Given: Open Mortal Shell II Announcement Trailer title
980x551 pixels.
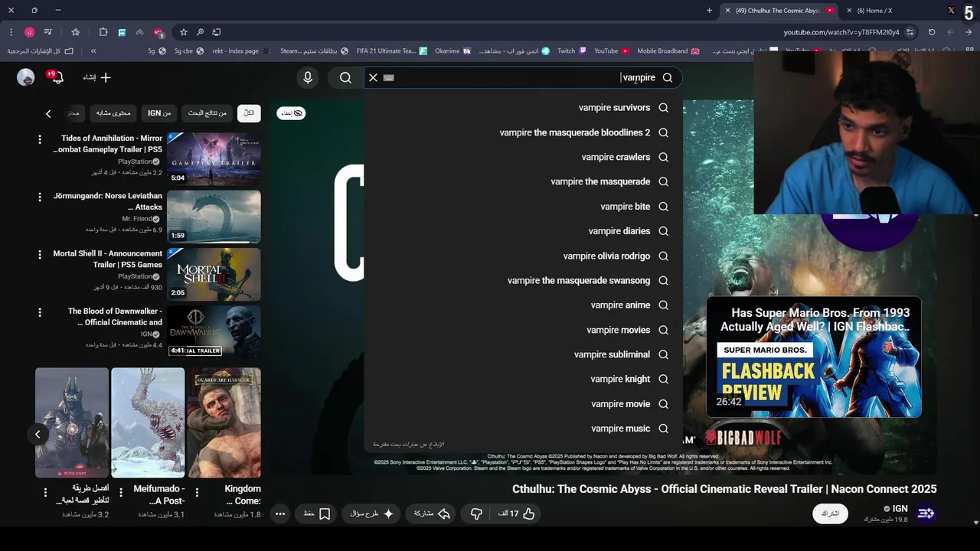Looking at the screenshot, I should tap(108, 259).
